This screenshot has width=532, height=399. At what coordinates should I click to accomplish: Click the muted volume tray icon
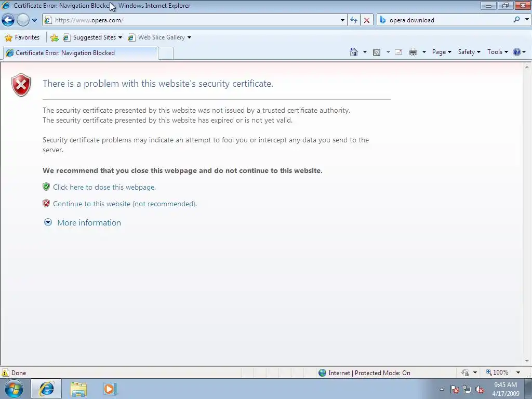(480, 389)
